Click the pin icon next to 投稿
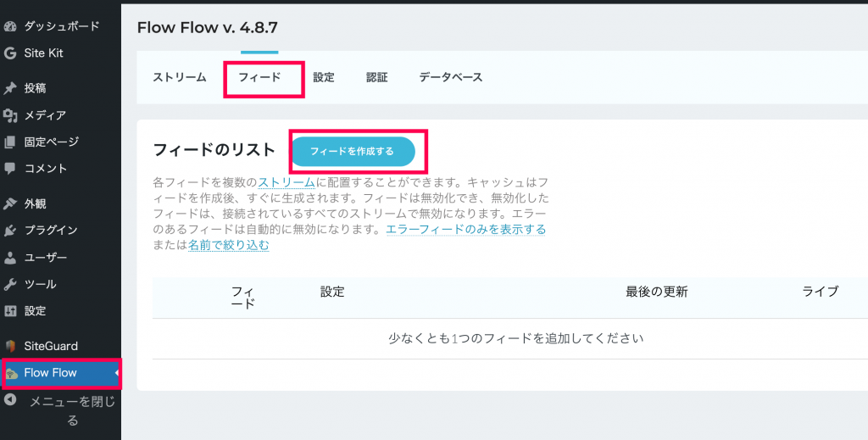This screenshot has height=440, width=868. point(10,88)
